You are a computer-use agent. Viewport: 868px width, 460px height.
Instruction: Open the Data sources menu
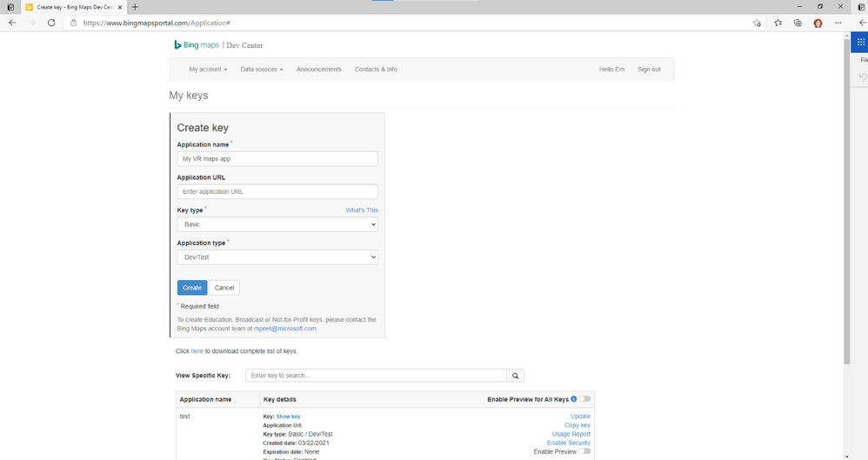(261, 70)
